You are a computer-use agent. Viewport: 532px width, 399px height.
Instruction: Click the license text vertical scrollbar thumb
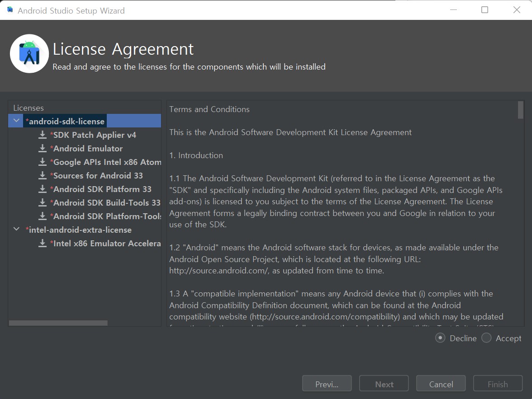coord(520,110)
